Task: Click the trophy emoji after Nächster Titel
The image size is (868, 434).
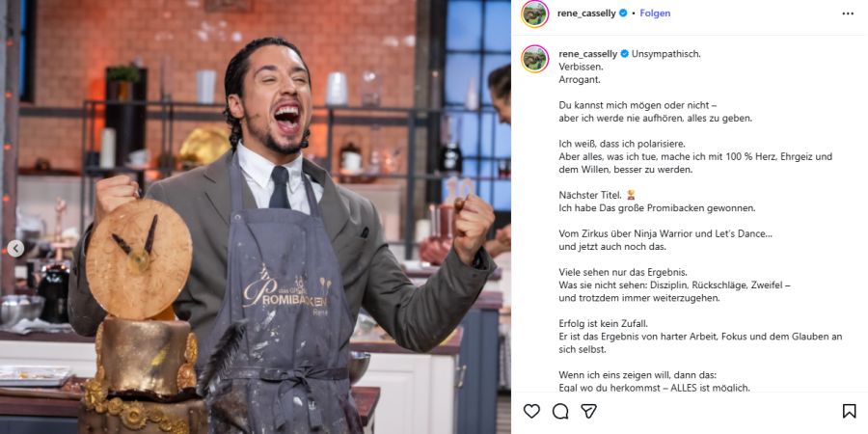Action: (x=631, y=195)
